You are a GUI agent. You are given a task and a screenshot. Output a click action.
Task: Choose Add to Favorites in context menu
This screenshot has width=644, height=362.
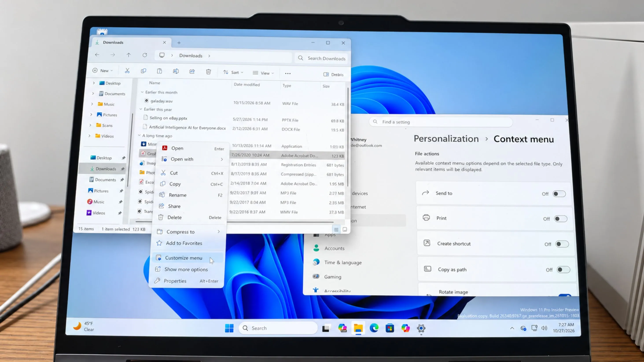coord(188,243)
